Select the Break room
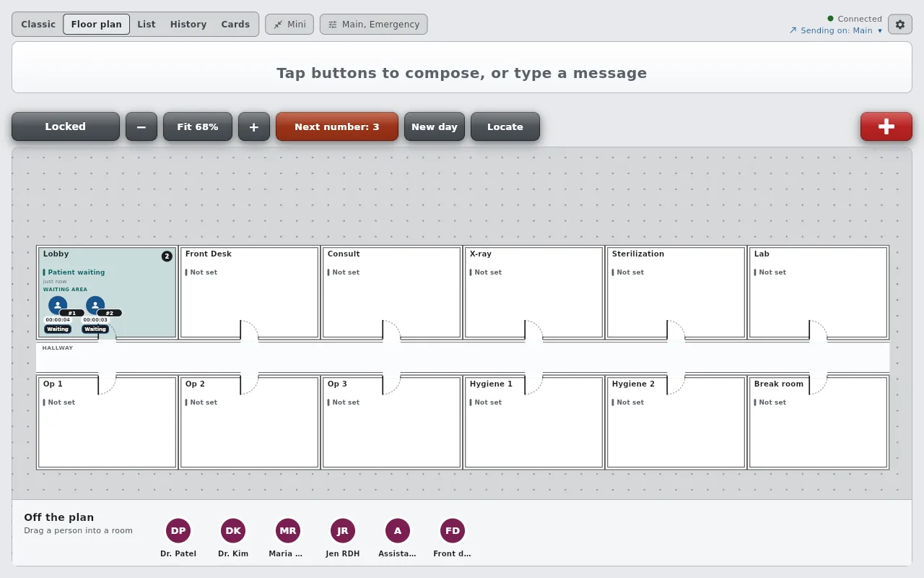 818,423
